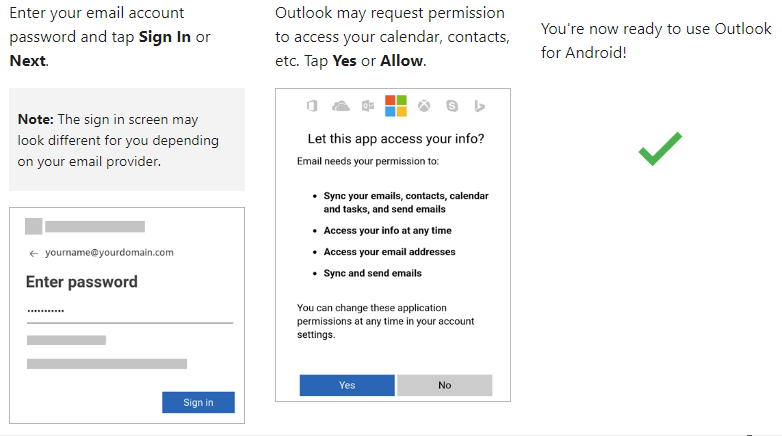Click 'Sync your emails, contacts, calendar' bullet
Viewport: 782px width, 436px height.
point(406,203)
